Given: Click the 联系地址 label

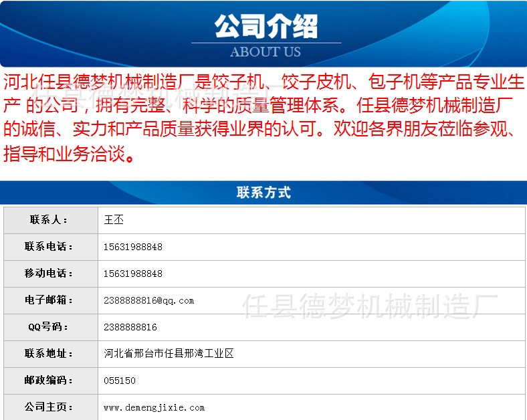Looking at the screenshot, I should click(48, 354).
